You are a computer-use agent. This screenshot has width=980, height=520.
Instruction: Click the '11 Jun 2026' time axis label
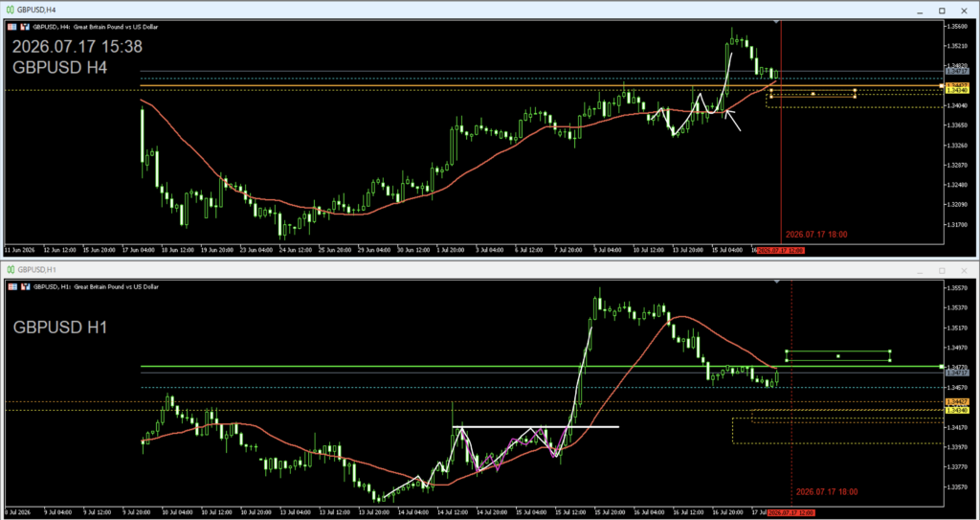click(19, 250)
